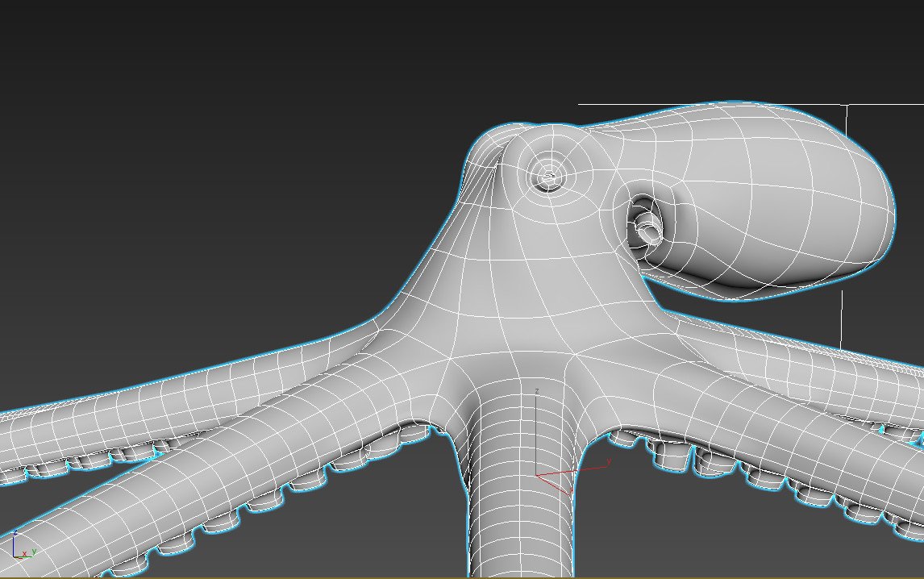The height and width of the screenshot is (579, 924).
Task: Select the center of the octopus eye rings
Action: tap(550, 175)
